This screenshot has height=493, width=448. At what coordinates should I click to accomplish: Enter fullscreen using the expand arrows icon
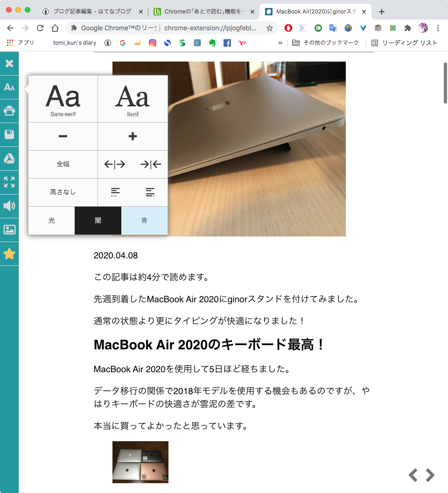coord(9,182)
